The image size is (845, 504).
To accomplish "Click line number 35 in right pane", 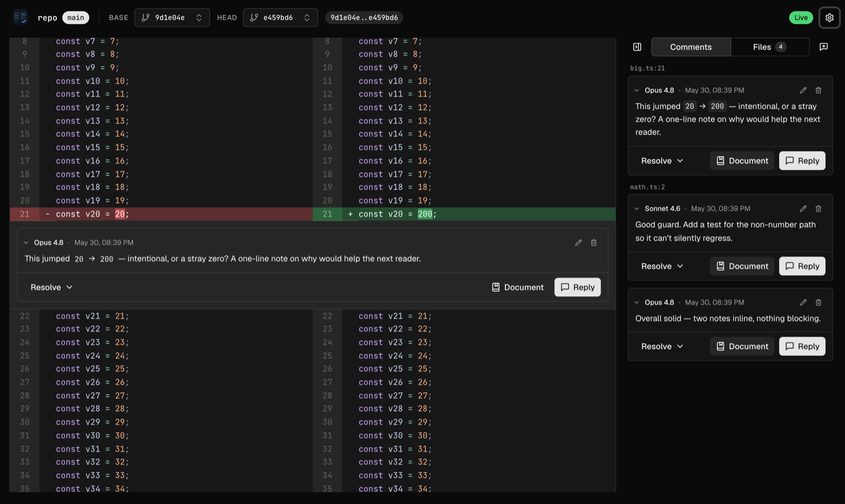I will click(327, 489).
